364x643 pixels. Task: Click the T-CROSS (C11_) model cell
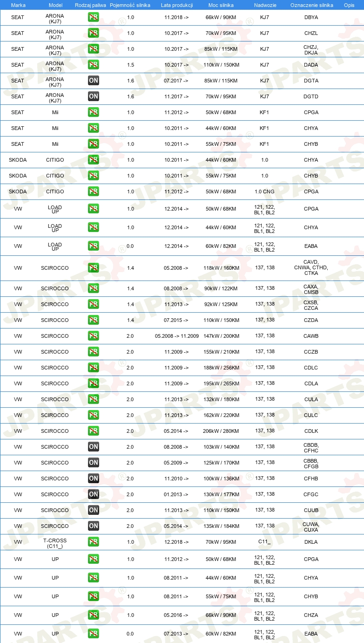[x=55, y=543]
